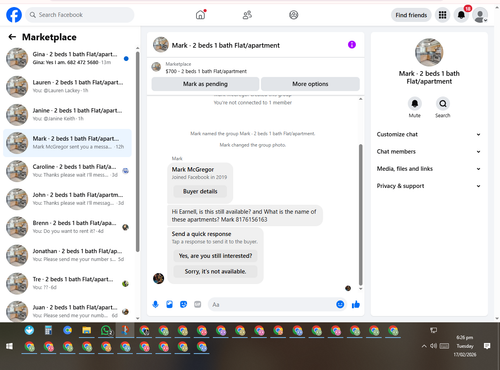Open Buyer details
The image size is (500, 370).
tap(200, 191)
